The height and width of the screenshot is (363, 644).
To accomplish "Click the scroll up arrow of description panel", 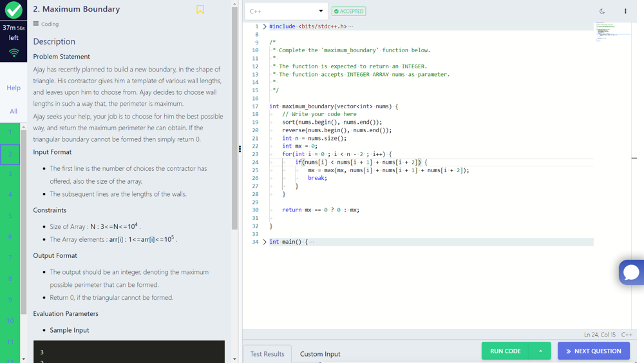I will pos(234,4).
